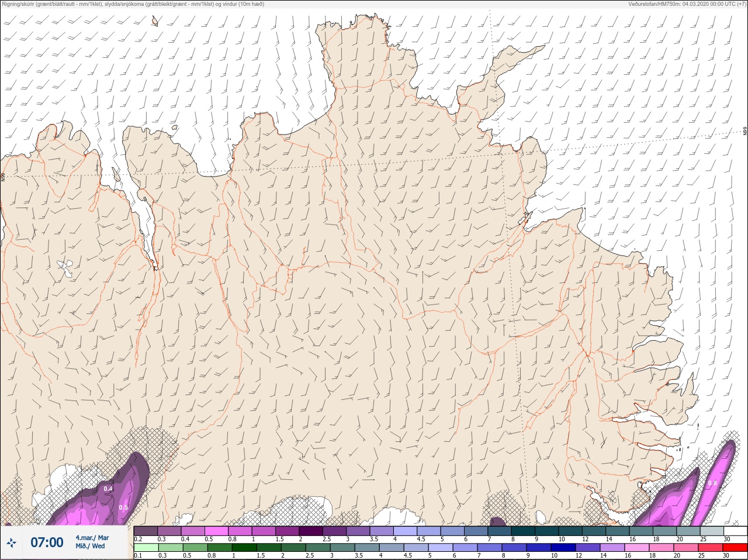Click the '0.4' precipitation value on the map
748x560 pixels.
[x=108, y=489]
